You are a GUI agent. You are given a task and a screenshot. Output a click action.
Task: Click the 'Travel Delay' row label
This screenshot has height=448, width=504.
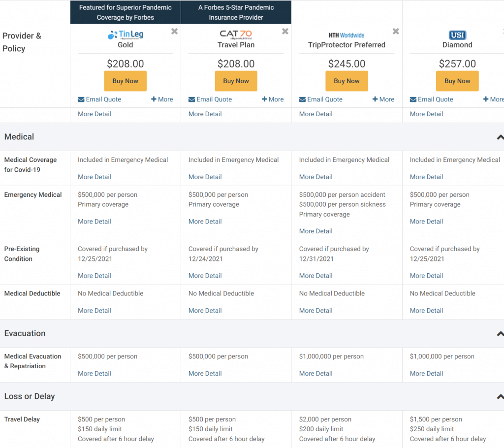[22, 419]
